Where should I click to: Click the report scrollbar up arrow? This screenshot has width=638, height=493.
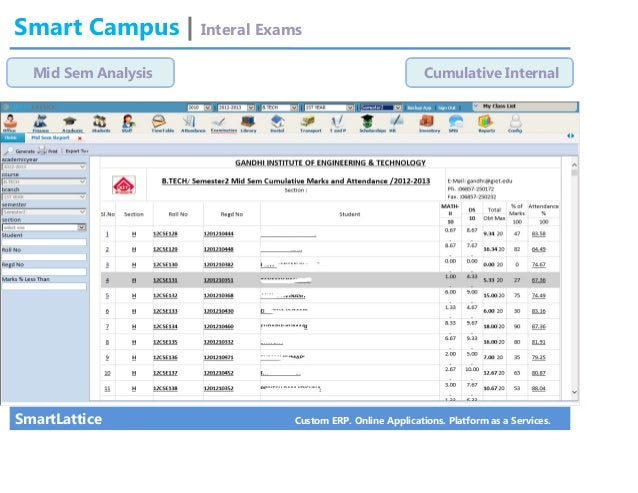click(574, 165)
